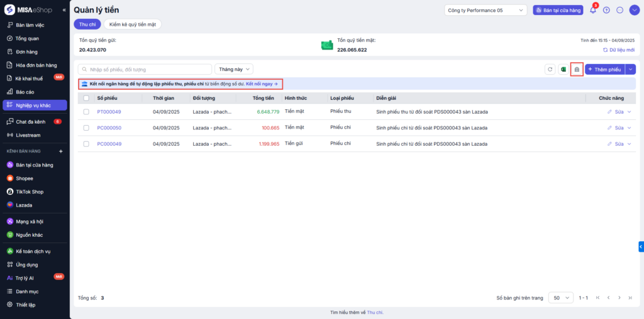644x319 pixels.
Task: Open records per page selector
Action: tap(560, 298)
